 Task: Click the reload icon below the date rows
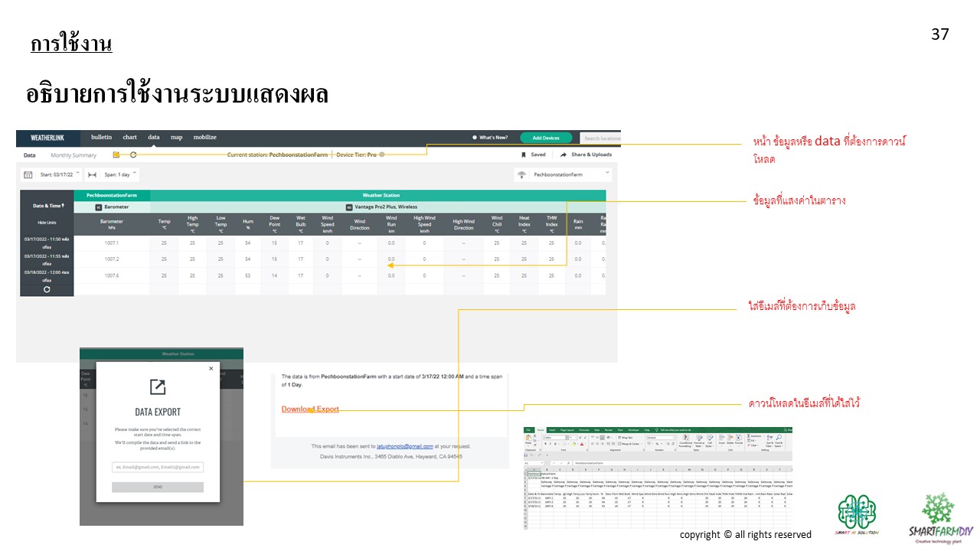coord(47,290)
